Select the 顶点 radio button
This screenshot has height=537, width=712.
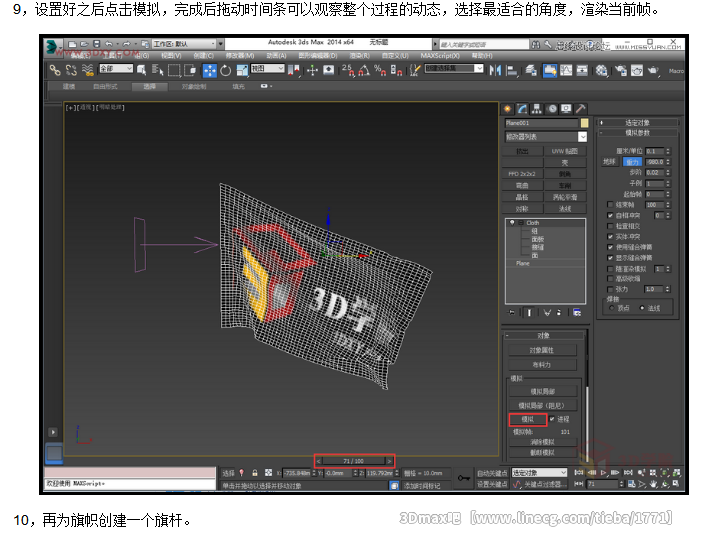[x=611, y=308]
